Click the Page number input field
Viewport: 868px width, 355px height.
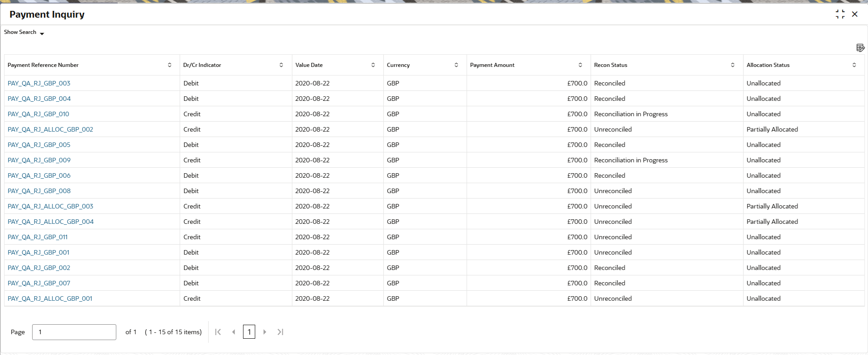point(74,332)
